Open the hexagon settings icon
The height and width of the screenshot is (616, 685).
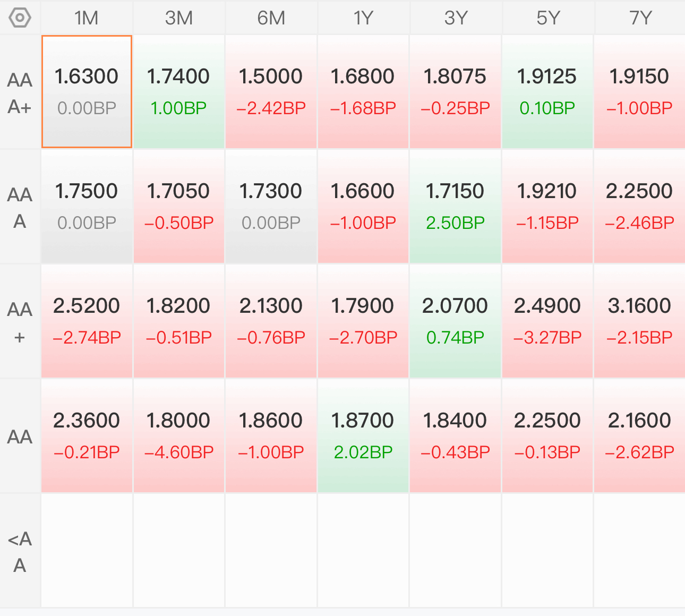pyautogui.click(x=20, y=18)
